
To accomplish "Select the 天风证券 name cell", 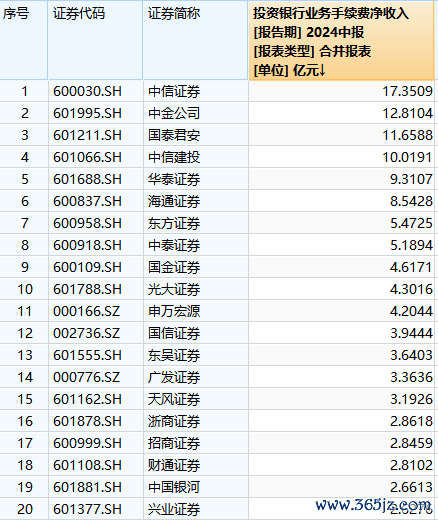I will 195,399.
